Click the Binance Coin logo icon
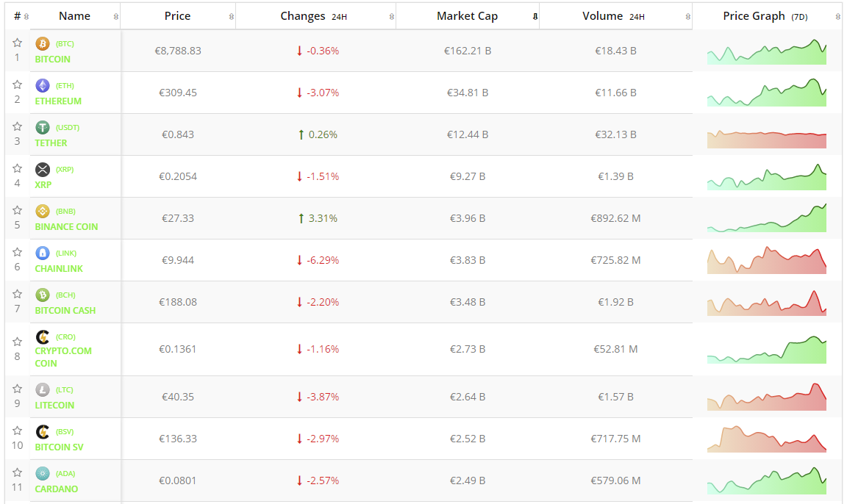Image resolution: width=847 pixels, height=504 pixels. pos(43,212)
